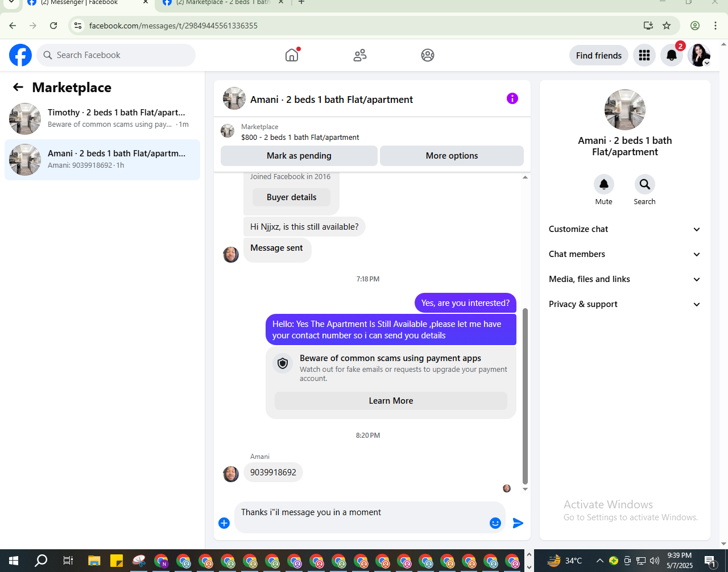Open the Friends icon in top navigation
This screenshot has height=572, width=728.
pyautogui.click(x=360, y=55)
